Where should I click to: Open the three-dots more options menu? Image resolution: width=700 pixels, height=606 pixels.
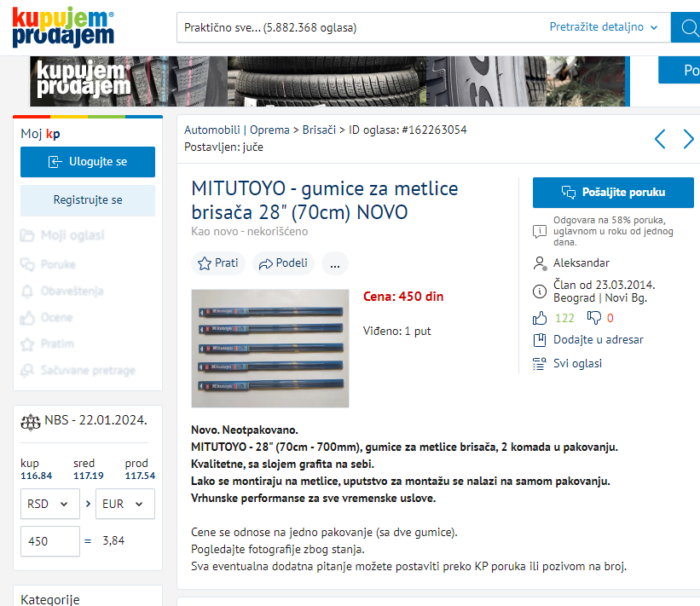335,263
